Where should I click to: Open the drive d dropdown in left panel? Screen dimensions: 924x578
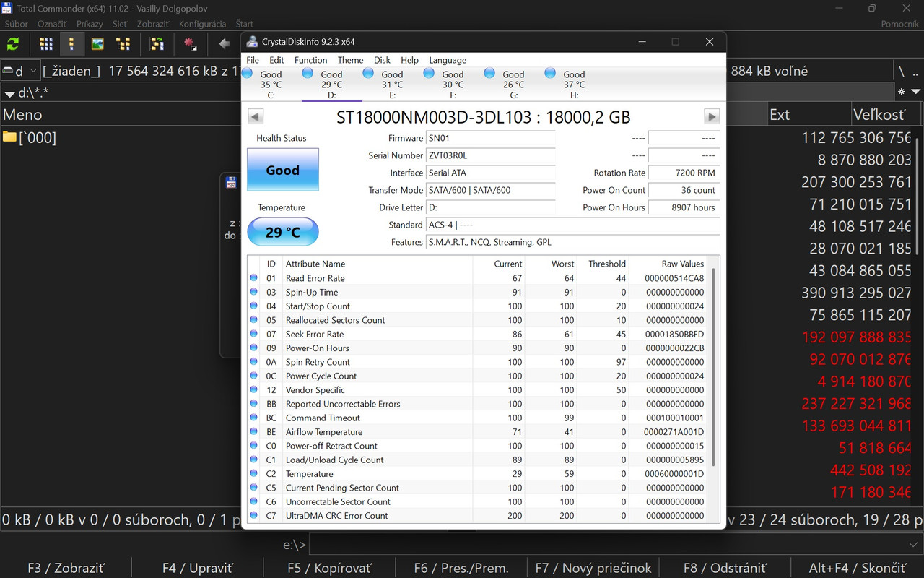pyautogui.click(x=19, y=71)
